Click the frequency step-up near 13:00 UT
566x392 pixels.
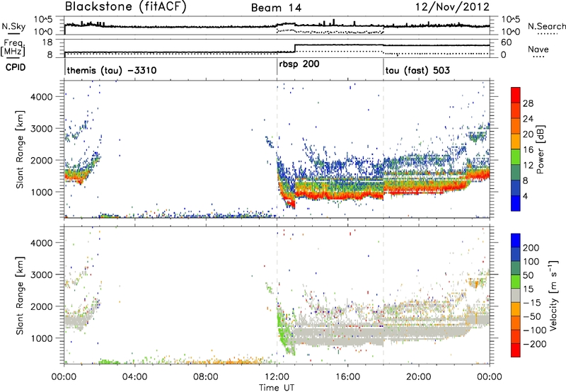tap(295, 48)
